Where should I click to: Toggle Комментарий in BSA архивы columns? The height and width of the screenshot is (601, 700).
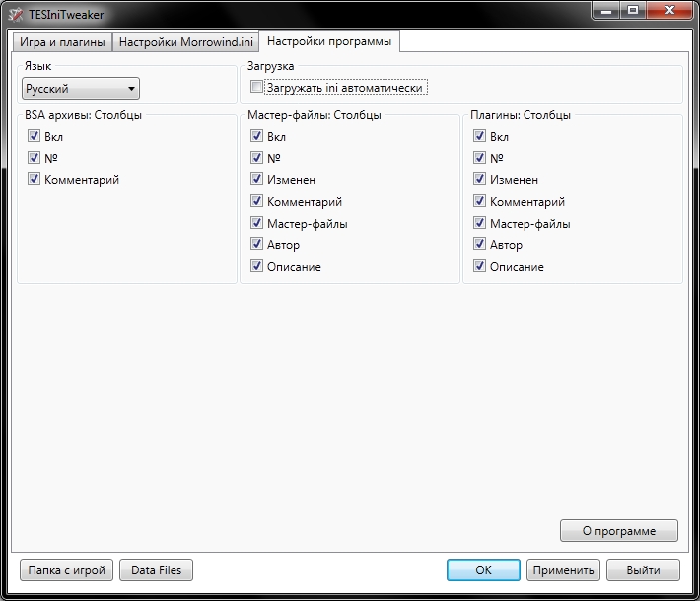coord(35,180)
